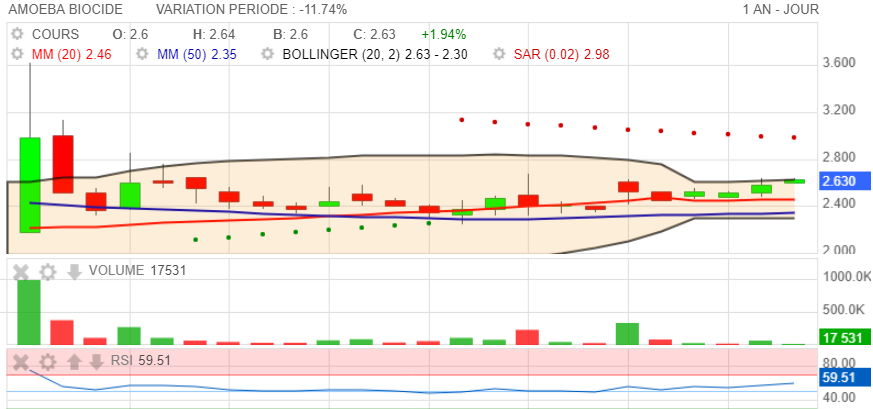Open the VOLUME panel settings gear
873x409 pixels.
click(x=48, y=272)
